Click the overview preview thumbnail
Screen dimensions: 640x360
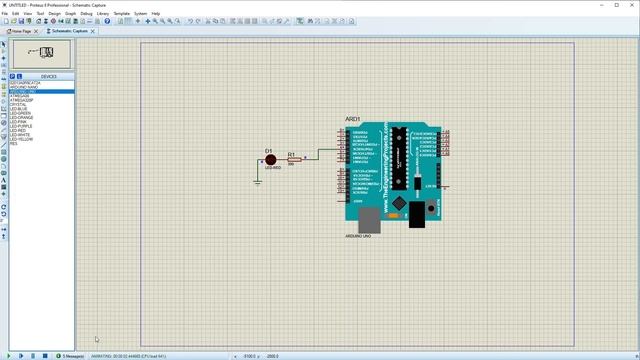coord(42,54)
